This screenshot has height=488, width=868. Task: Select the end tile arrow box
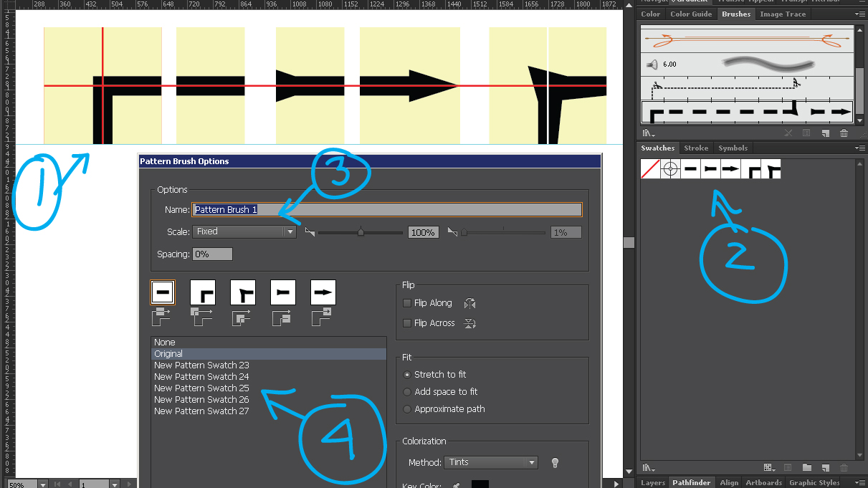pos(323,292)
